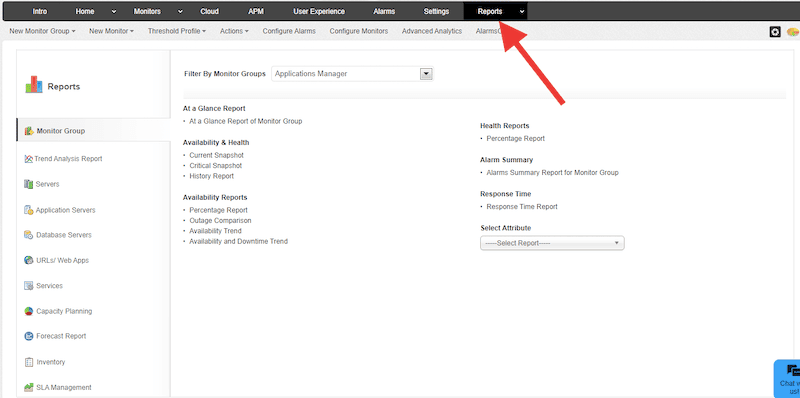Go to the Alarms tab

tap(384, 11)
